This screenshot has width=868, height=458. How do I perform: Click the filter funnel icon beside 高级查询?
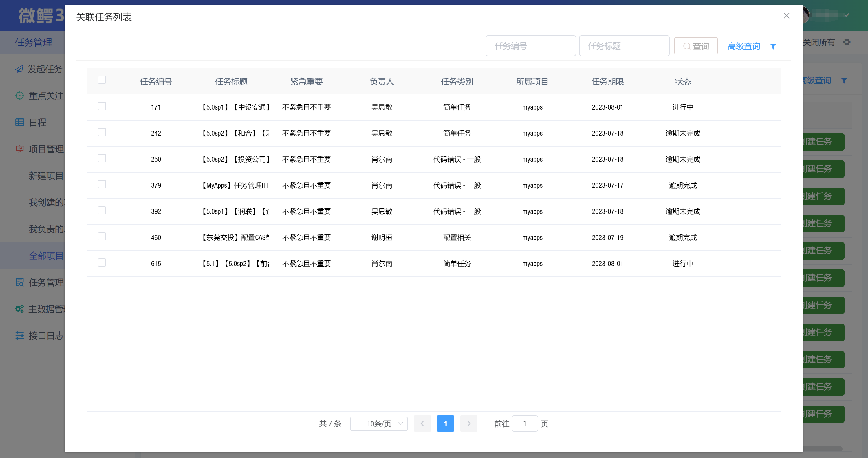[x=773, y=47]
